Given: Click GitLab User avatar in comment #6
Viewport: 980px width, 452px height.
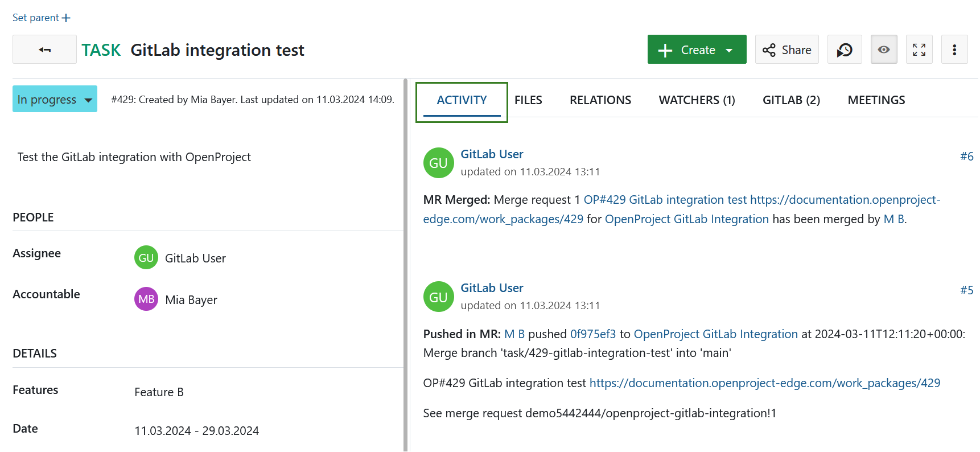Looking at the screenshot, I should click(x=438, y=163).
